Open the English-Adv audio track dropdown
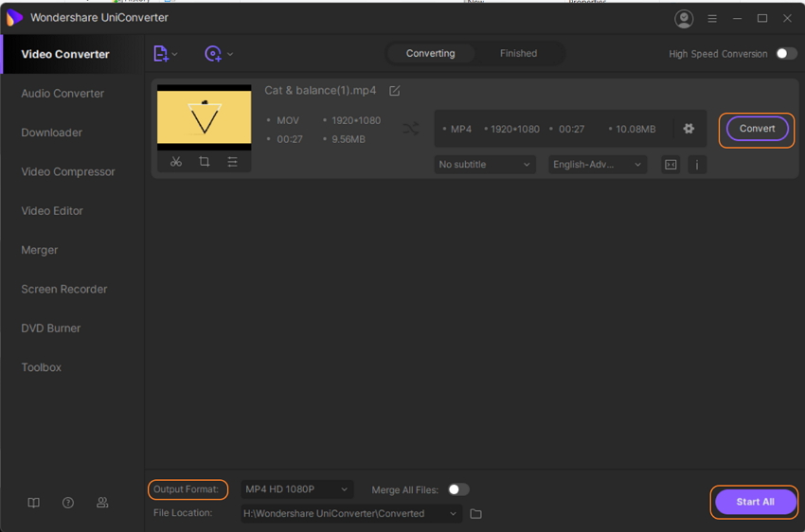This screenshot has height=532, width=805. point(598,165)
